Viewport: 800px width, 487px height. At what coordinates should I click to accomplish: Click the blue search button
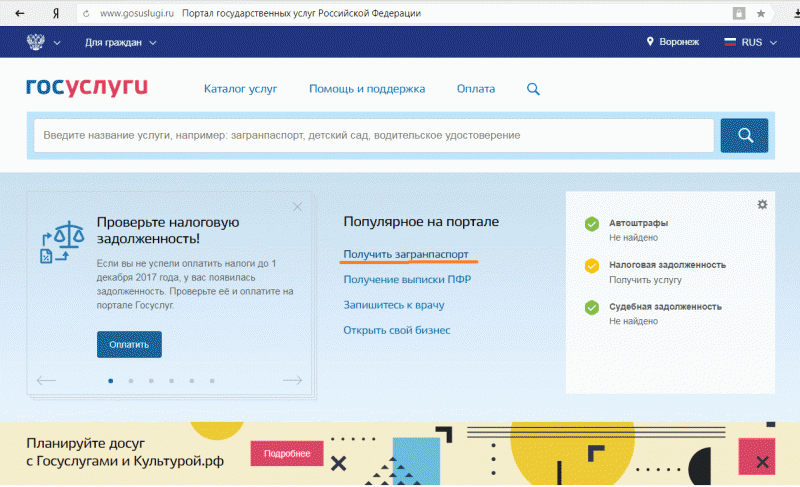click(x=744, y=135)
